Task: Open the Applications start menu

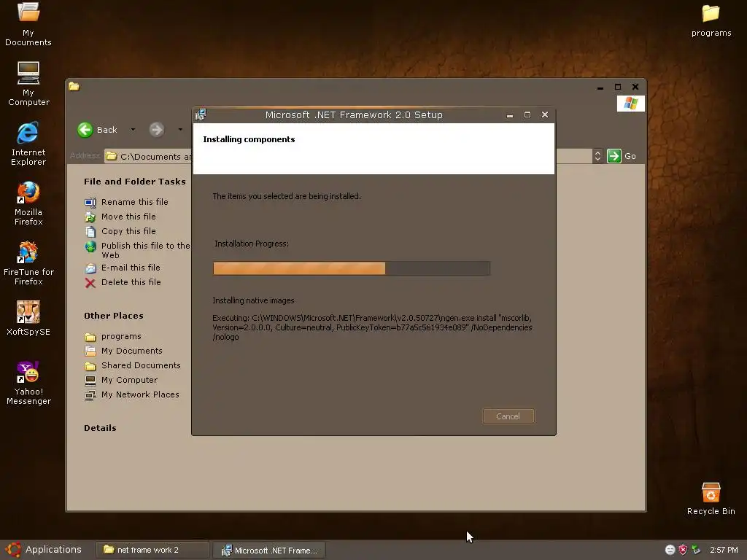Action: tap(44, 550)
